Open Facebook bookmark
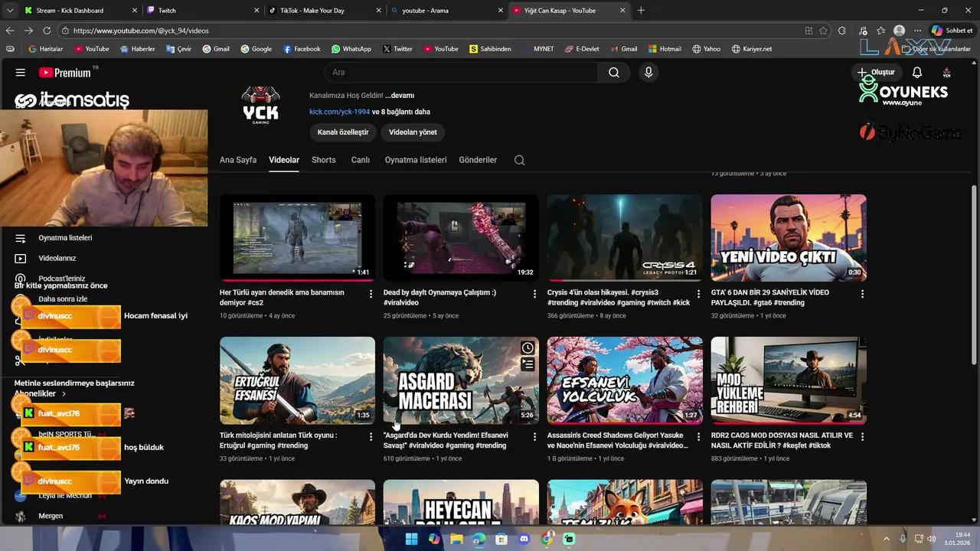 pyautogui.click(x=302, y=49)
